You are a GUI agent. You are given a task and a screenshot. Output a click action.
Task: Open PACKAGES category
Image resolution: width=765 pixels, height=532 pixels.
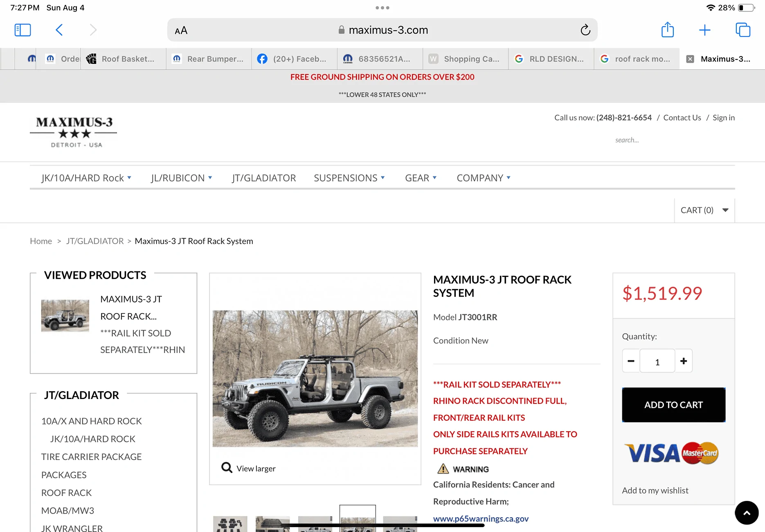click(x=64, y=475)
